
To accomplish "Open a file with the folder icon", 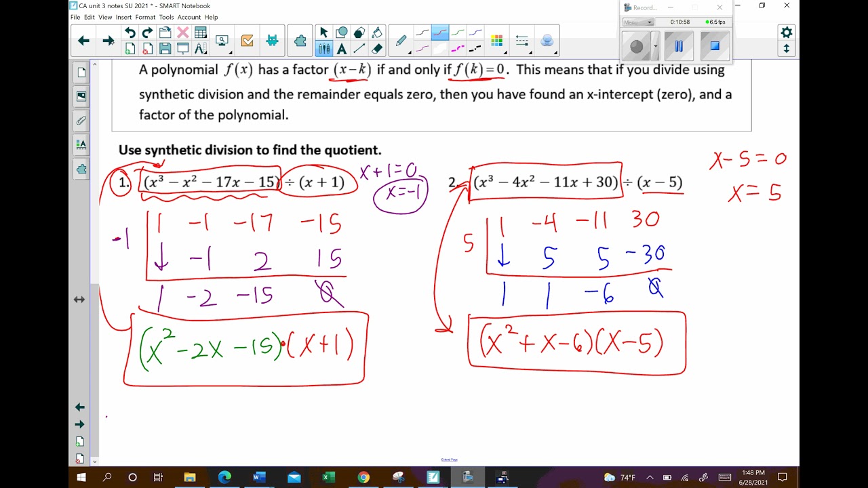I will point(165,33).
